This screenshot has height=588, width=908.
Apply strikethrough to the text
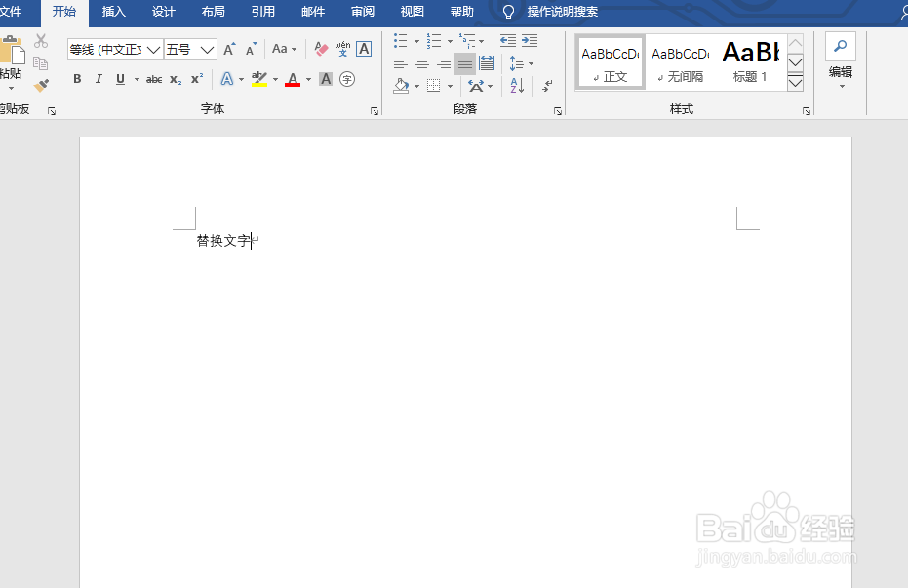coord(153,79)
